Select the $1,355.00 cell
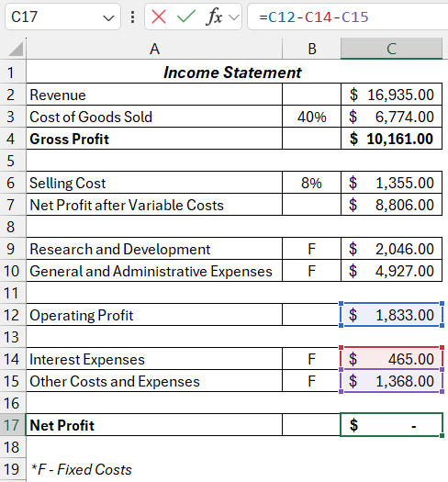 pos(391,183)
